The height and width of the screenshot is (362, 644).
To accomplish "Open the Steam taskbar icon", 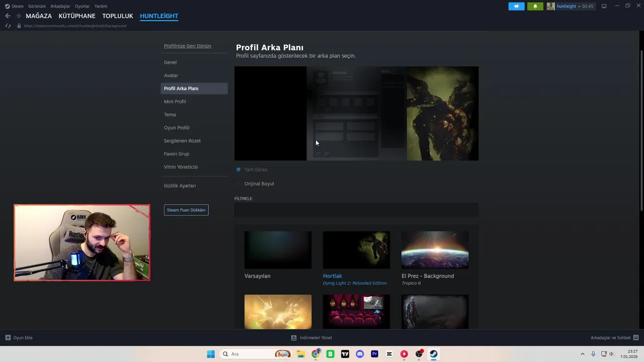I will (x=434, y=354).
